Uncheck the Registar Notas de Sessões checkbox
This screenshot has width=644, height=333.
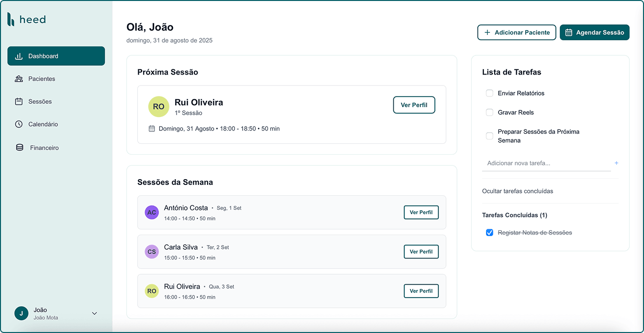coord(489,233)
